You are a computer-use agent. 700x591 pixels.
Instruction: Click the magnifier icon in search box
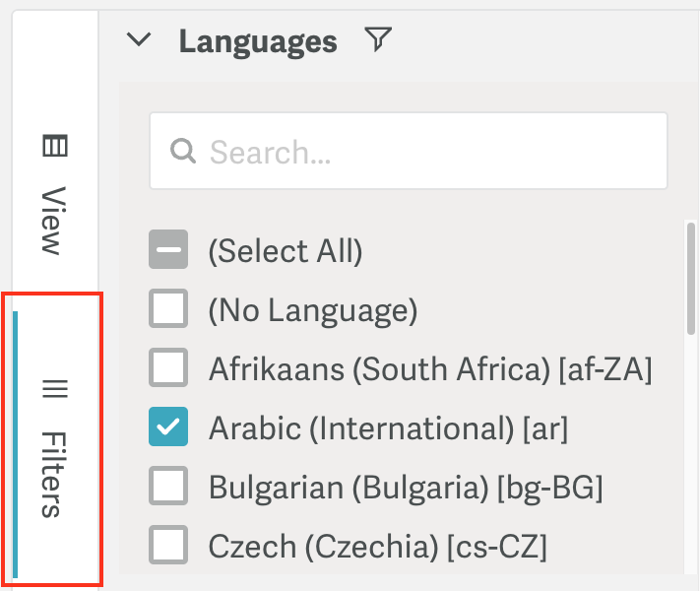click(183, 151)
